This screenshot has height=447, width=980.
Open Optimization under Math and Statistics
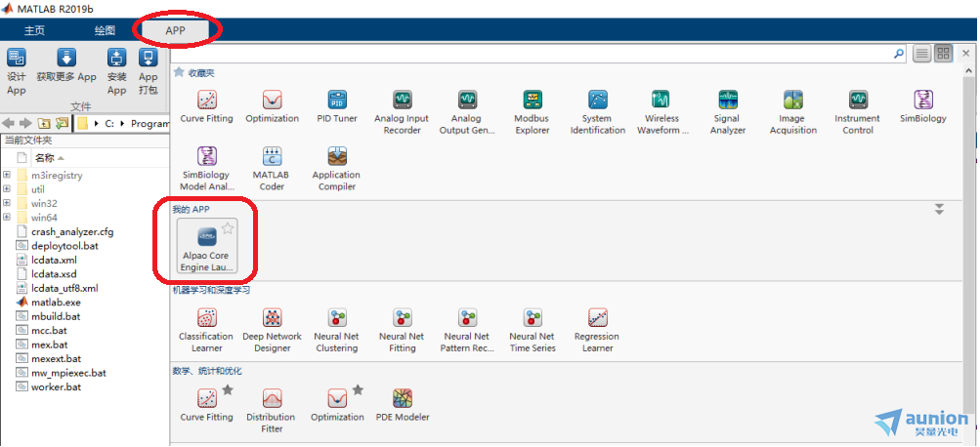tap(337, 405)
